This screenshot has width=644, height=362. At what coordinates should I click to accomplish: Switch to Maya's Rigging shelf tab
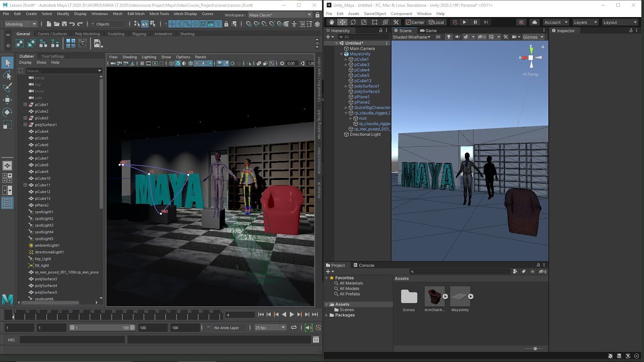pyautogui.click(x=139, y=34)
